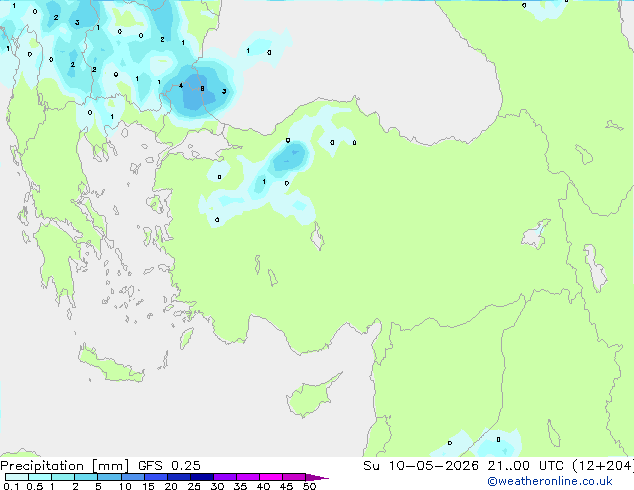Click the "8" precipitation value on the map

coord(202,89)
